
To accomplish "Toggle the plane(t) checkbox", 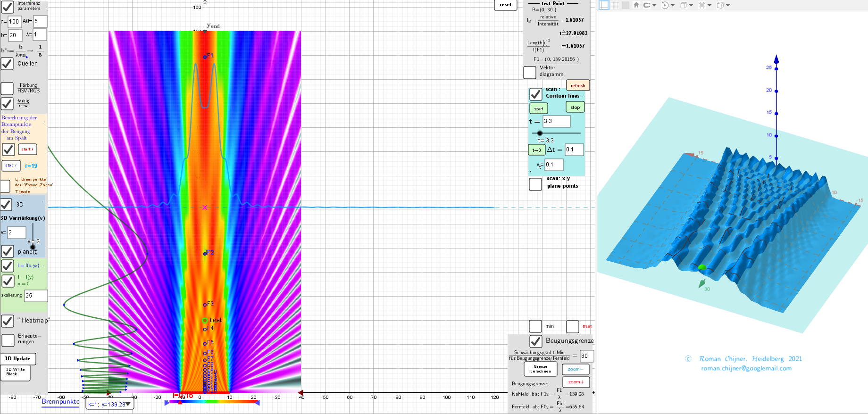I will click(x=8, y=251).
